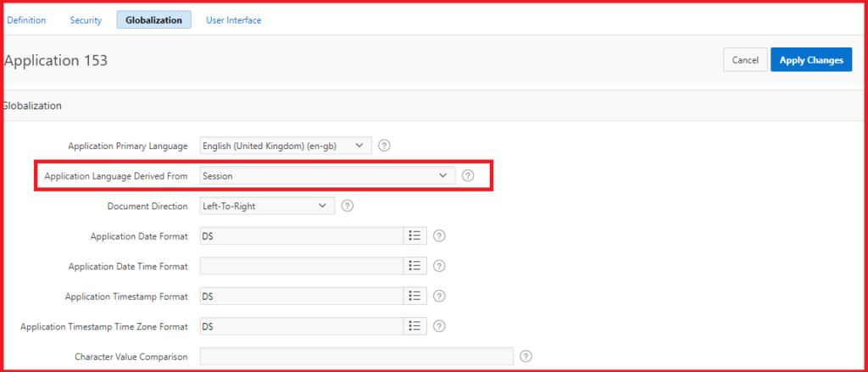Screen dimensions: 868x372
Task: Click the Cancel button
Action: click(744, 60)
